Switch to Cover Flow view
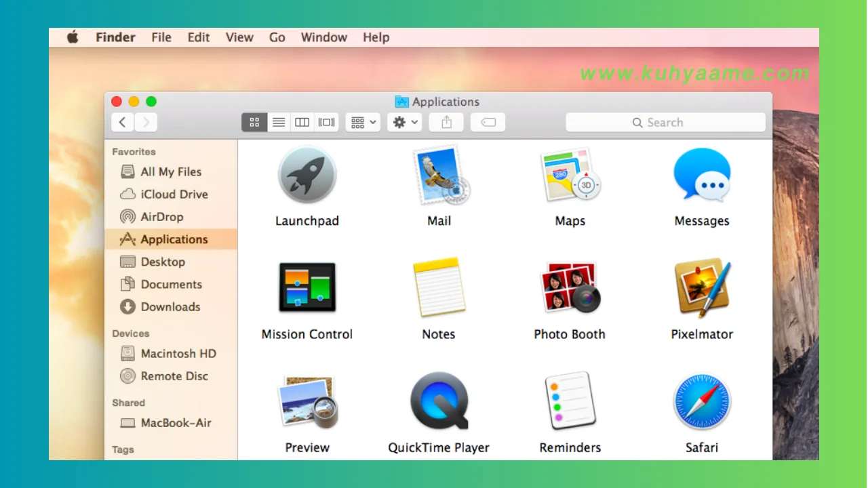The width and height of the screenshot is (868, 488). tap(327, 122)
